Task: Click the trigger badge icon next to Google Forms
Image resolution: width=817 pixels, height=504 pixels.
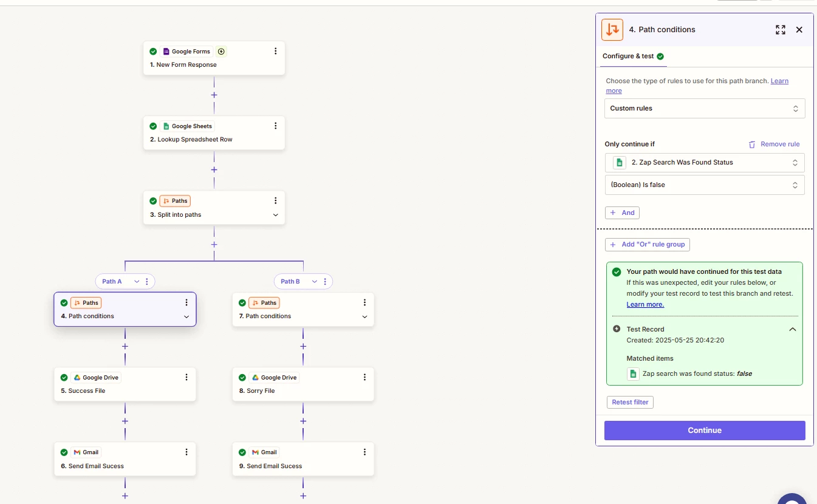Action: click(221, 52)
